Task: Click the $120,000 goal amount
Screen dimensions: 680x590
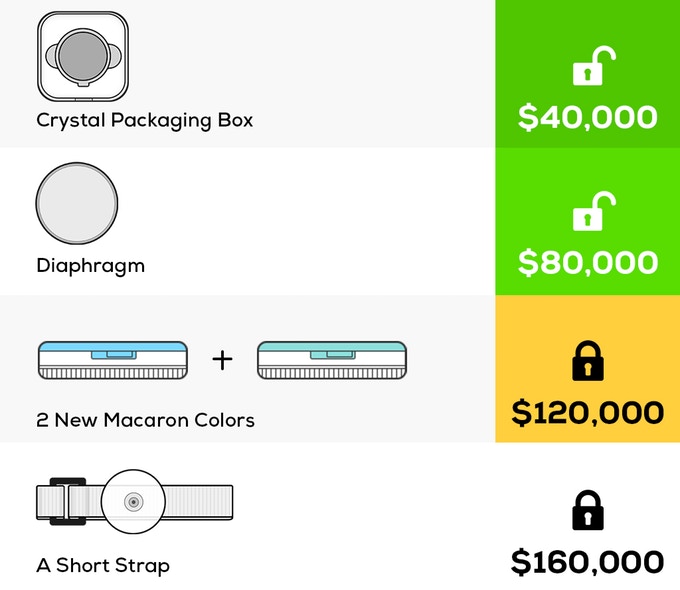Action: click(587, 412)
